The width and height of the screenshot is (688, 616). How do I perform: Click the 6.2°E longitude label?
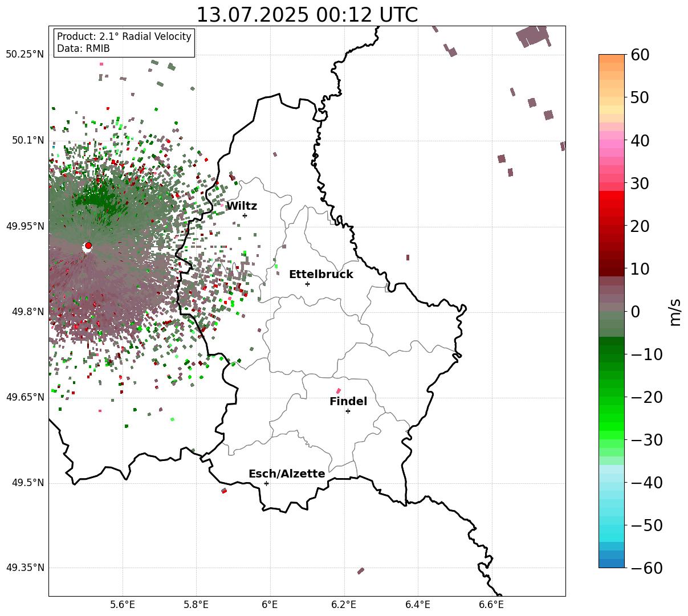pyautogui.click(x=344, y=605)
